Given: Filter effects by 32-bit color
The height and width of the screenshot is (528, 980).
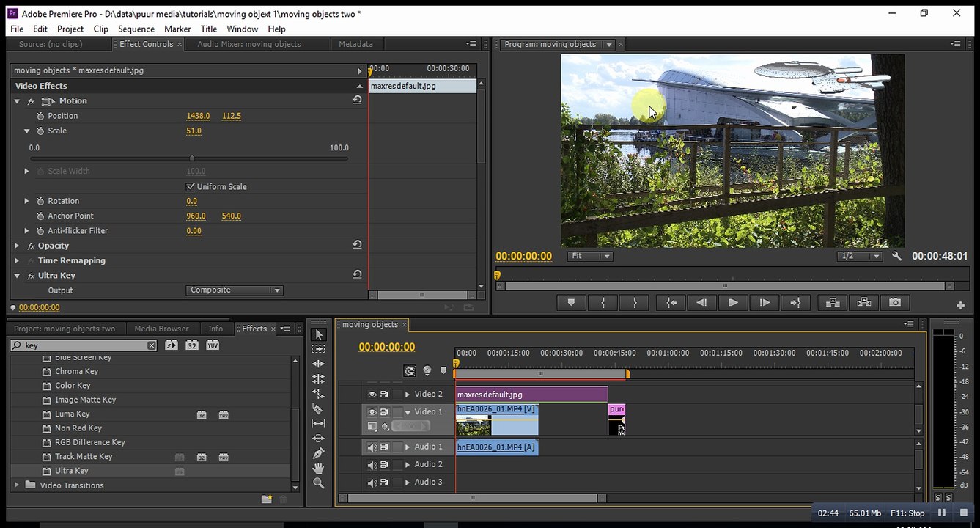Looking at the screenshot, I should [x=192, y=345].
